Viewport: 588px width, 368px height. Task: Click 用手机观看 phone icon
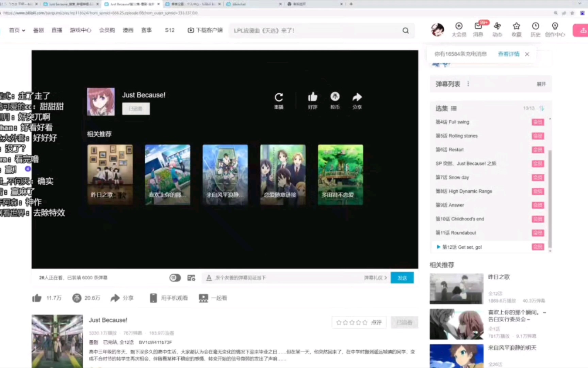click(153, 298)
